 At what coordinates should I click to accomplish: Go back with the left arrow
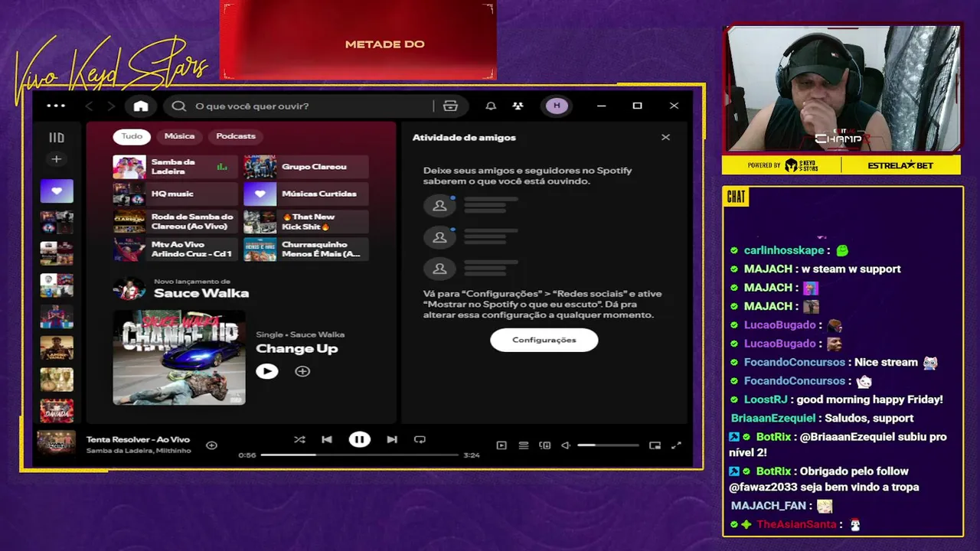tap(90, 106)
